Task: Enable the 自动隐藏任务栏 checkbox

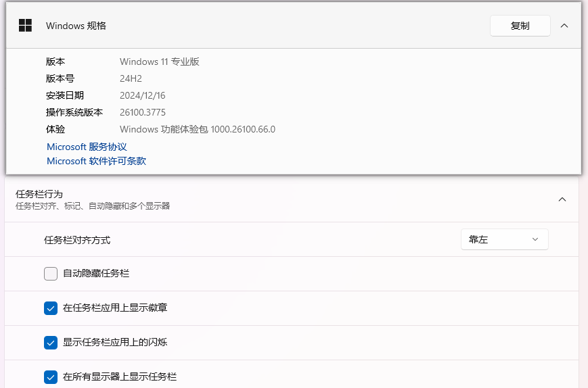Action: (51, 274)
